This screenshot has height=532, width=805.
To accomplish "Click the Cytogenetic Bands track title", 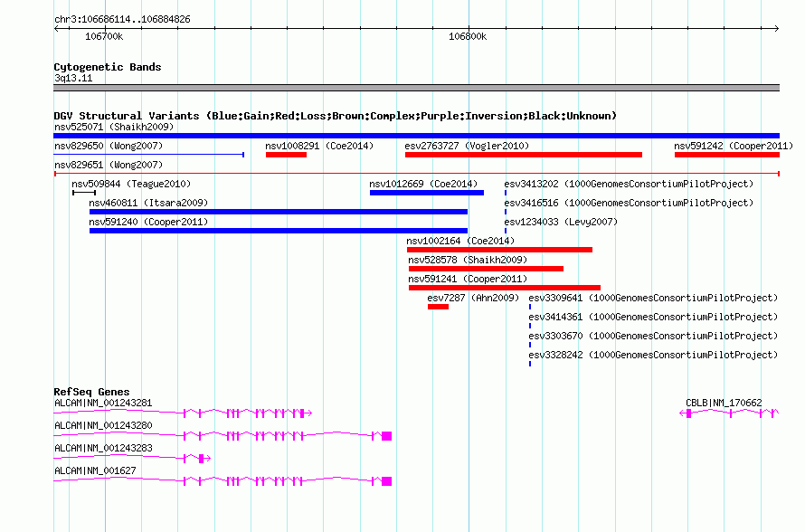I will click(x=108, y=67).
